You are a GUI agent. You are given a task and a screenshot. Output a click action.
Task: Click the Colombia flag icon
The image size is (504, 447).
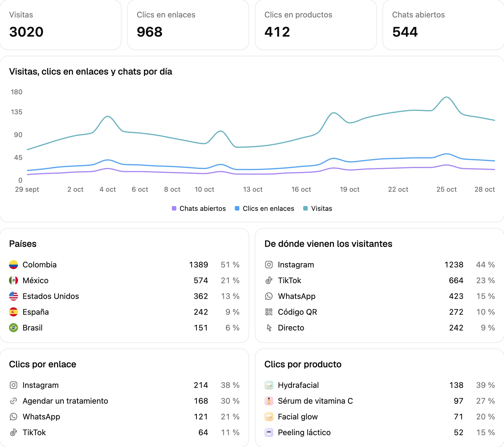point(13,265)
